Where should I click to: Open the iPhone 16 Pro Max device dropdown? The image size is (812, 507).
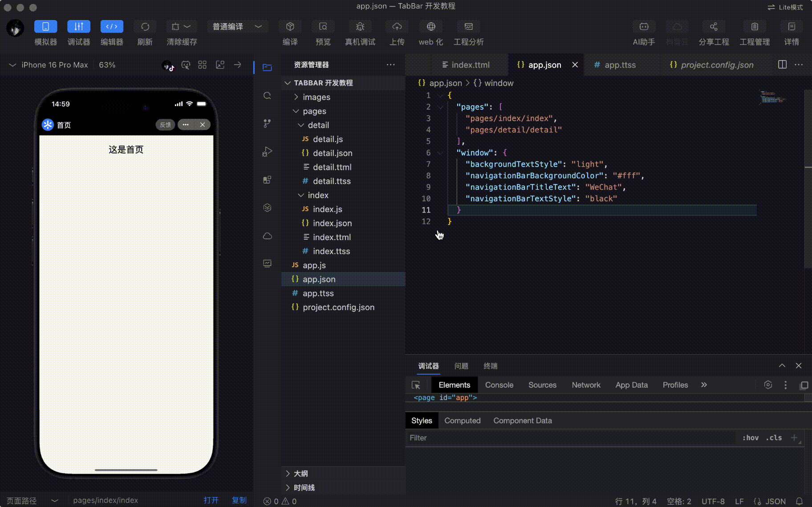click(49, 65)
